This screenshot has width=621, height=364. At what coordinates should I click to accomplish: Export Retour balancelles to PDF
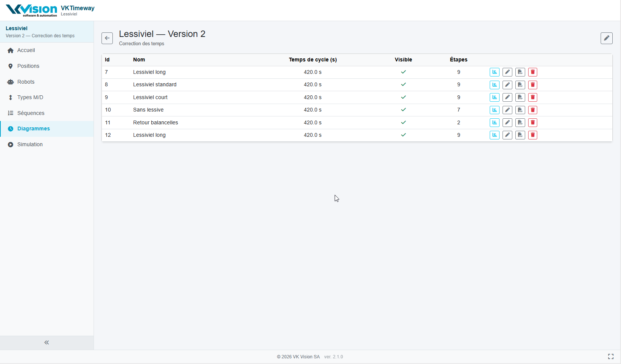(x=520, y=122)
